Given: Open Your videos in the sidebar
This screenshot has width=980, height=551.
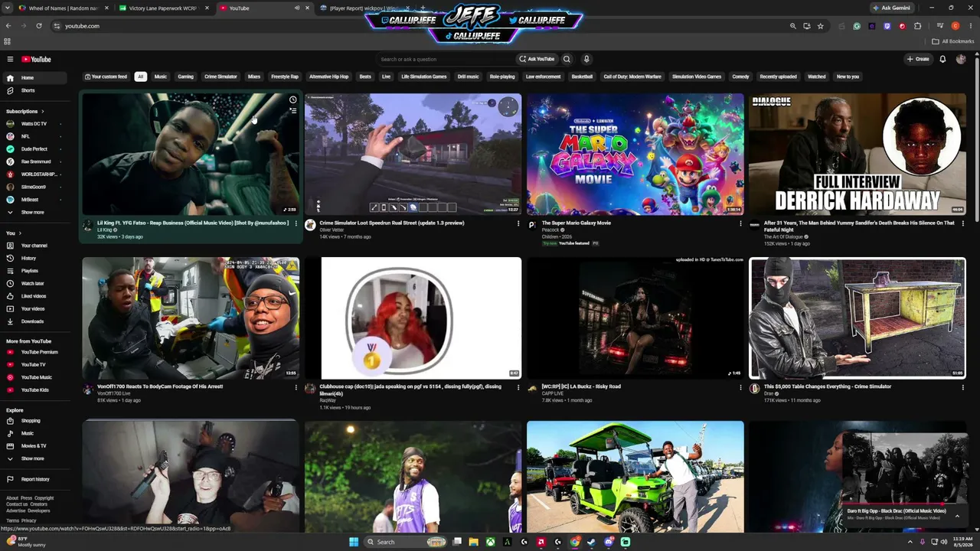Looking at the screenshot, I should (x=33, y=308).
